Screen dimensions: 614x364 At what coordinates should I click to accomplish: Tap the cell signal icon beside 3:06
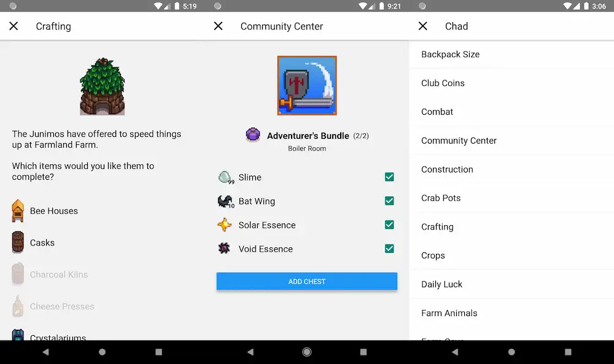click(577, 6)
